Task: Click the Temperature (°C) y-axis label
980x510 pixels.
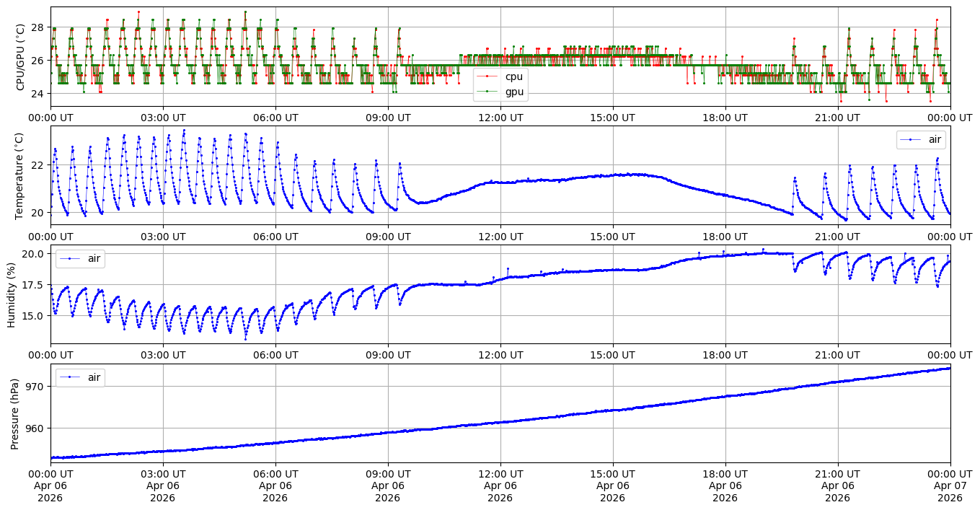Action: pos(20,175)
